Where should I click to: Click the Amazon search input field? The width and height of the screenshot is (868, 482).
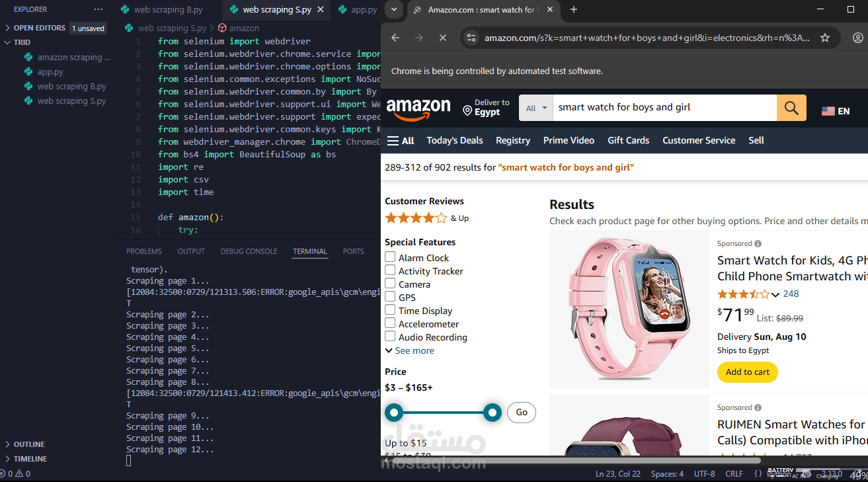click(x=664, y=108)
